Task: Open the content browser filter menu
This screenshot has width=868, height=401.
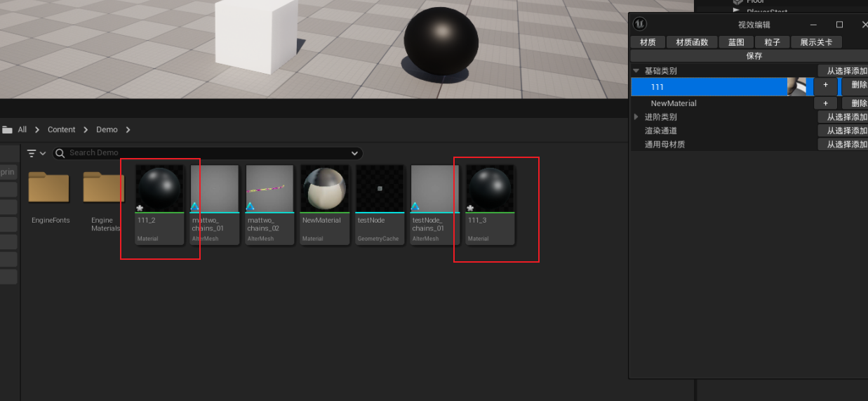Action: (36, 153)
